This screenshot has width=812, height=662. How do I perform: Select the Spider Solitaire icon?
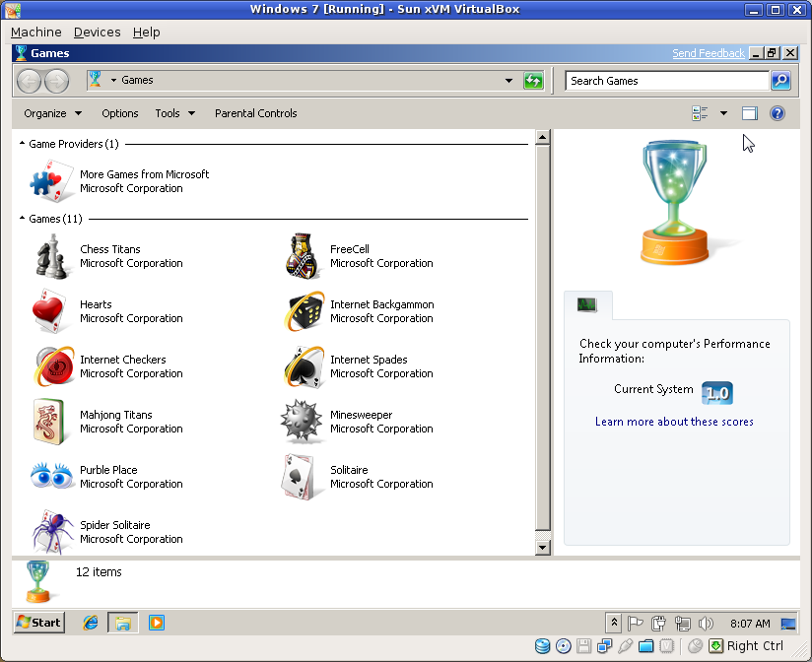pyautogui.click(x=50, y=533)
